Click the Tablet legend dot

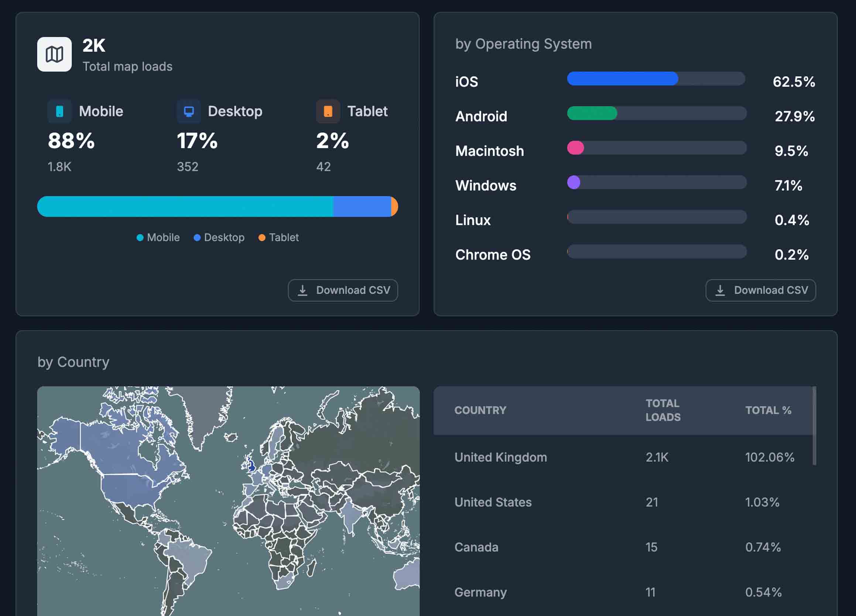(262, 237)
